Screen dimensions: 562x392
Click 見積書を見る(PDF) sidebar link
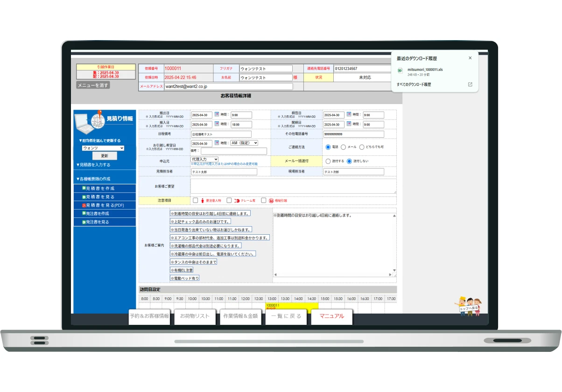coord(105,205)
